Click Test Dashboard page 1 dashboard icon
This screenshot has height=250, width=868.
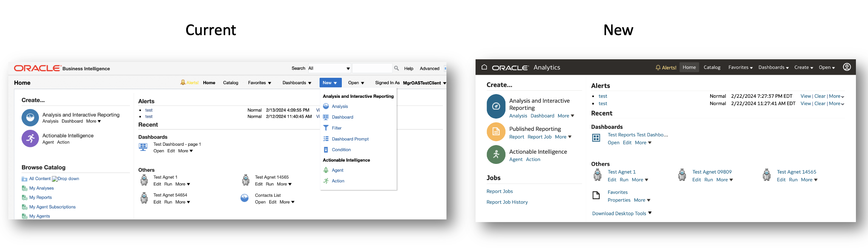pos(143,147)
